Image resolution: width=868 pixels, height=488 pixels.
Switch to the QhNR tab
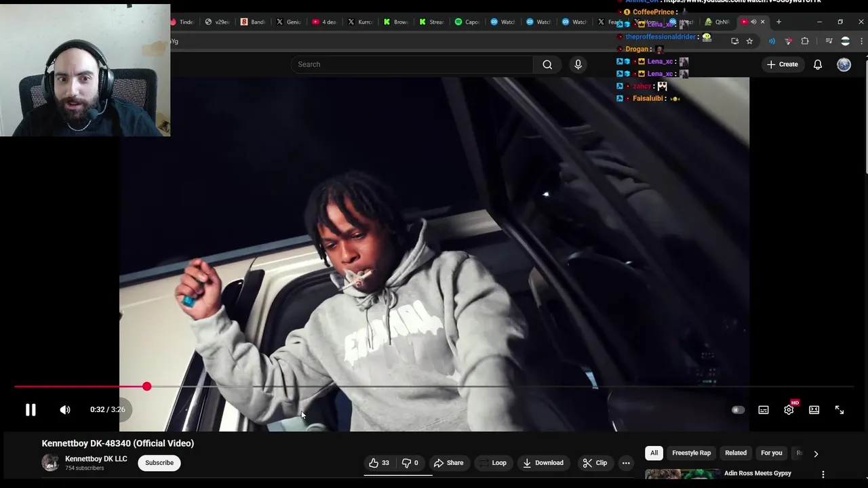click(x=718, y=22)
